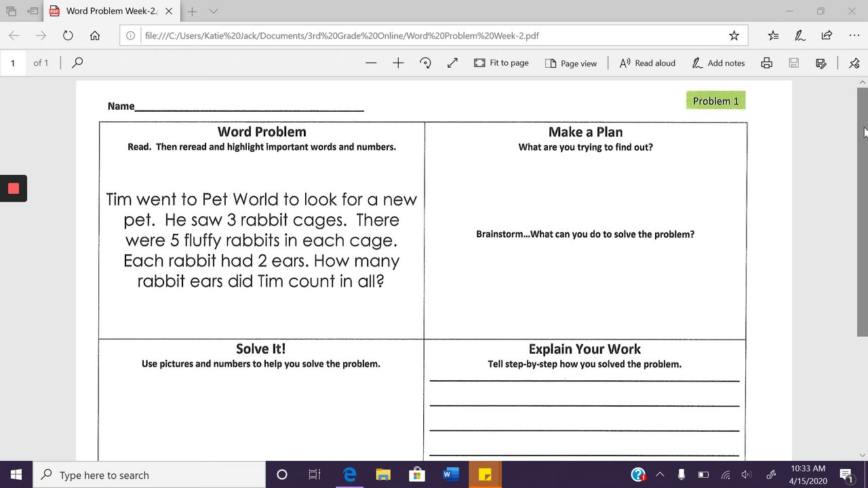Screen dimensions: 868x488
Task: Click the green Problem 1 label
Action: [715, 100]
